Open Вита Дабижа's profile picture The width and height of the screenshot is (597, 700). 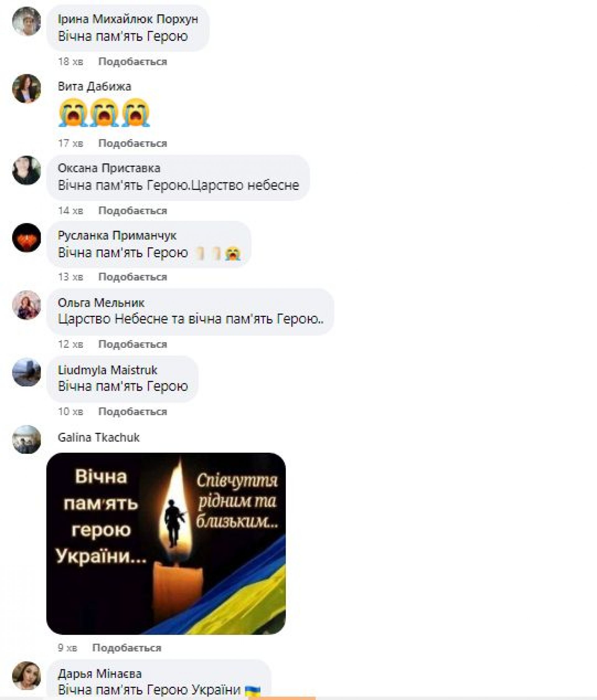point(26,88)
